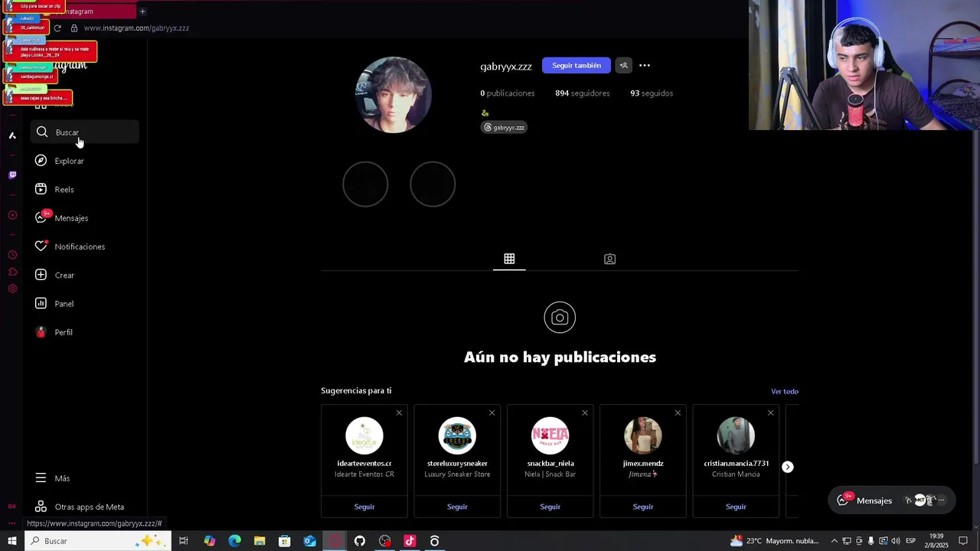The image size is (980, 551).
Task: Open browser sidebar settings gear
Action: pyautogui.click(x=12, y=289)
